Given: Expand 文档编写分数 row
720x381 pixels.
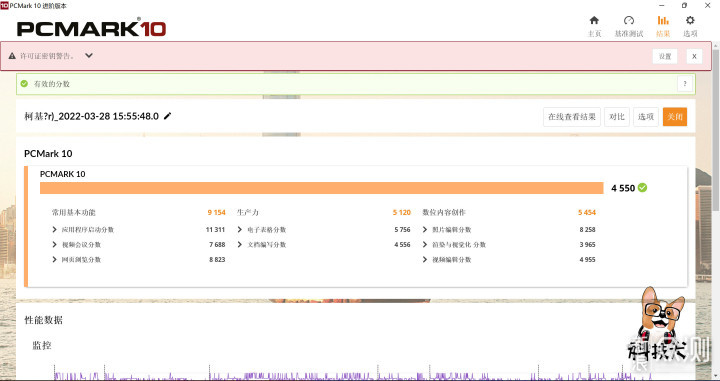Looking at the screenshot, I should click(x=240, y=244).
